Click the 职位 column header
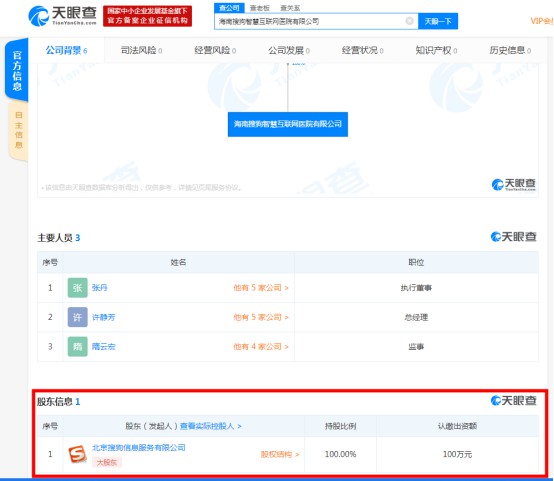 [416, 262]
